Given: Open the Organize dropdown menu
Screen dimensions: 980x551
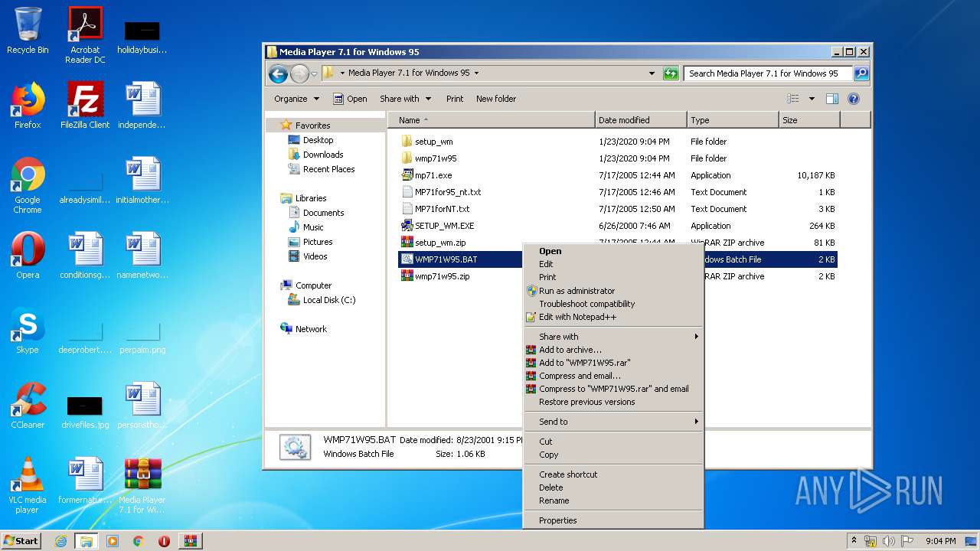Looking at the screenshot, I should (x=296, y=99).
